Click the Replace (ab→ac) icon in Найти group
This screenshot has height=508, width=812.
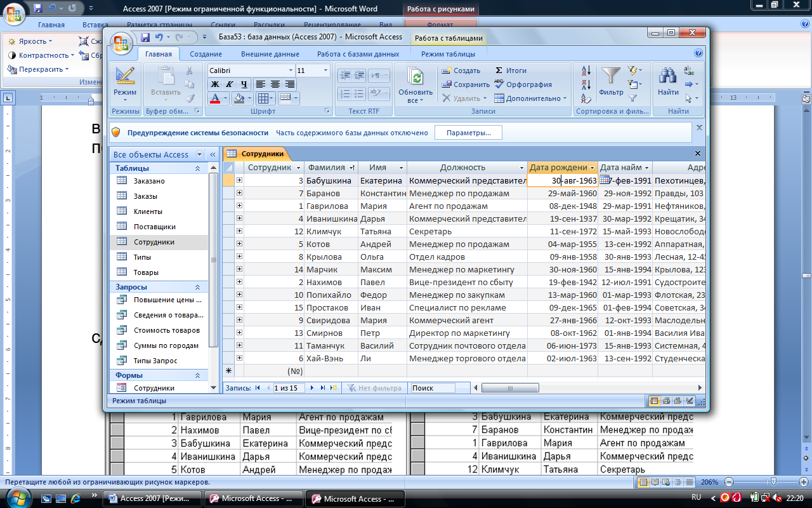(x=690, y=70)
